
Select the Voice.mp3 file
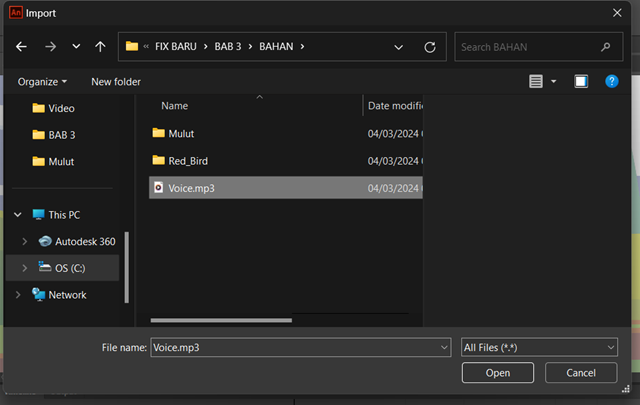286,188
